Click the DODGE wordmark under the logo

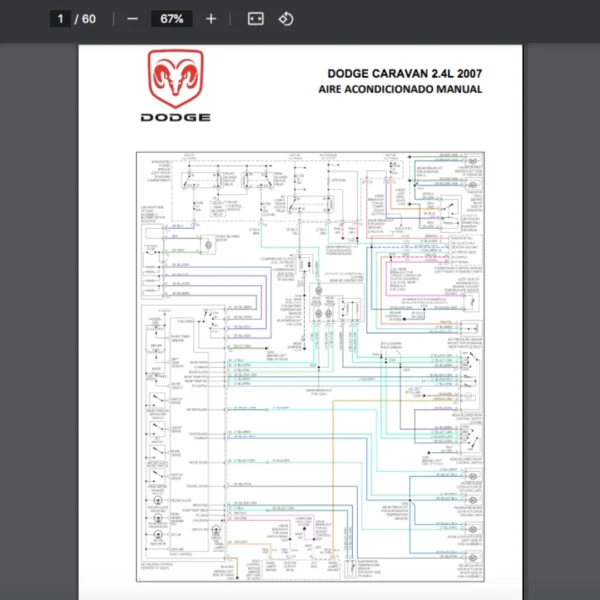click(x=176, y=117)
